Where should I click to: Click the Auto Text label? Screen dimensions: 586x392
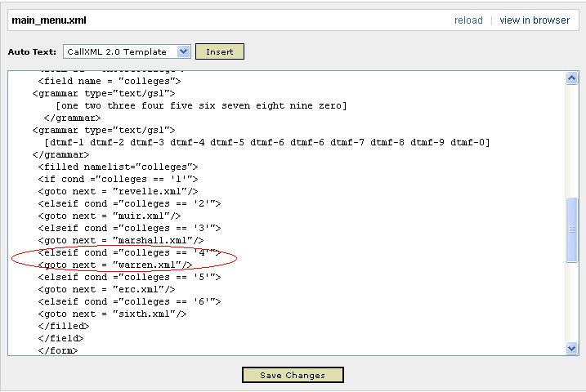(x=32, y=52)
